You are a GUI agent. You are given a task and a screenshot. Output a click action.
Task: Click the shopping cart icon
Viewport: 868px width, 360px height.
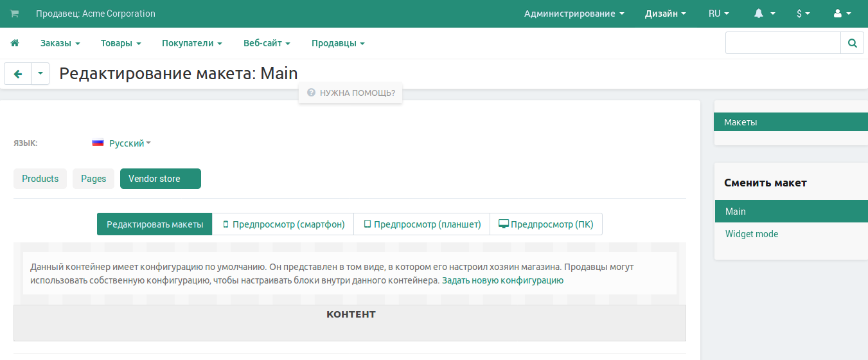coord(14,14)
